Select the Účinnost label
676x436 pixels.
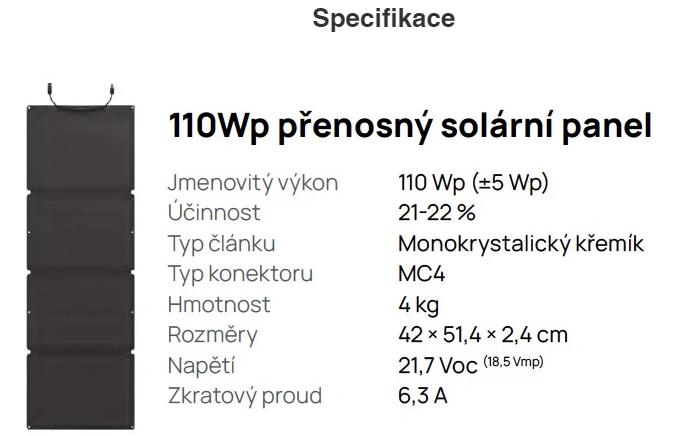click(x=213, y=213)
